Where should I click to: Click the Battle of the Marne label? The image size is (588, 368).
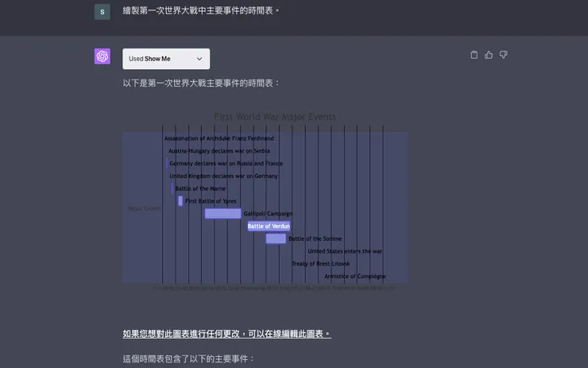200,188
